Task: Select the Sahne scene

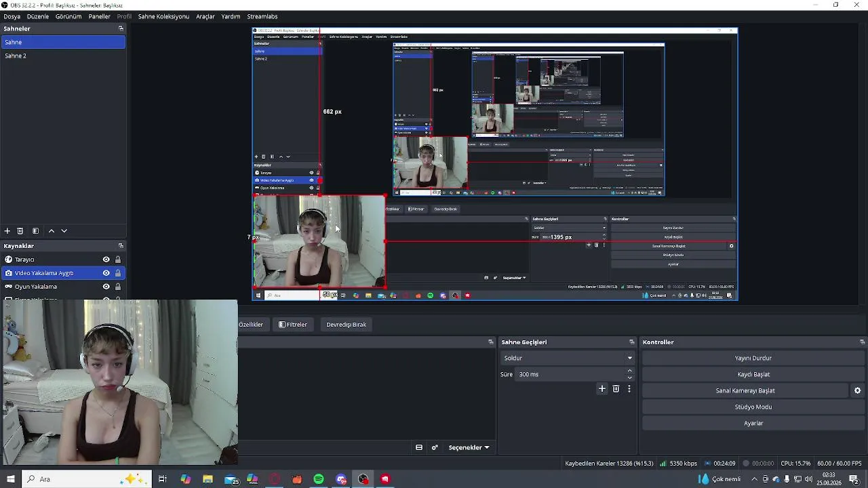Action: [63, 42]
